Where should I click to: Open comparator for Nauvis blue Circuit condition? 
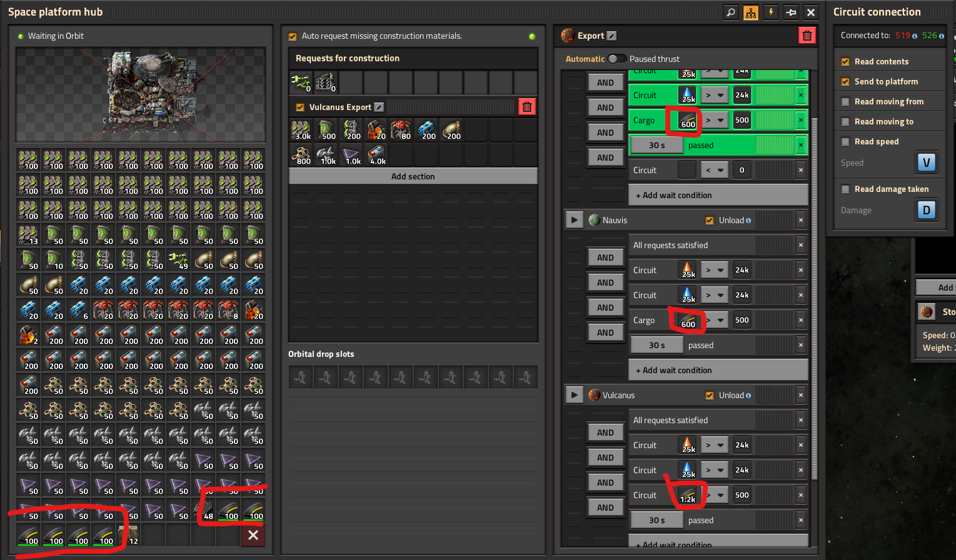click(x=714, y=295)
